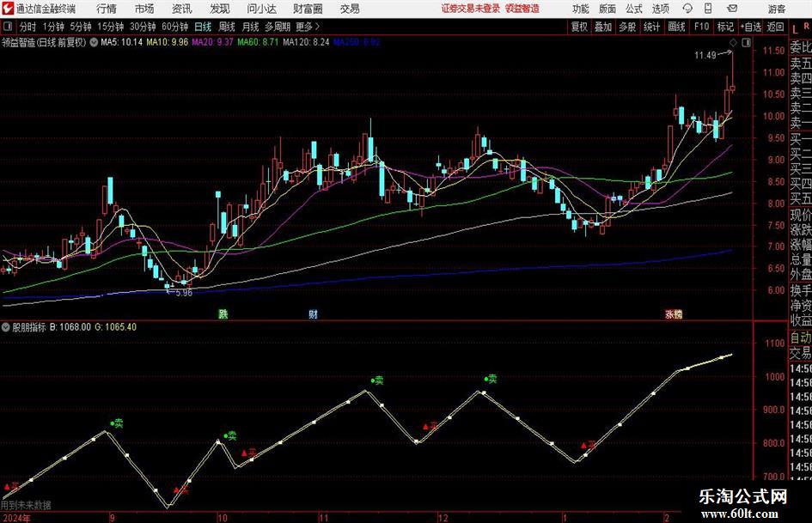Switch to 月线 monthly period
Screen dimensions: 812x523
[250, 27]
